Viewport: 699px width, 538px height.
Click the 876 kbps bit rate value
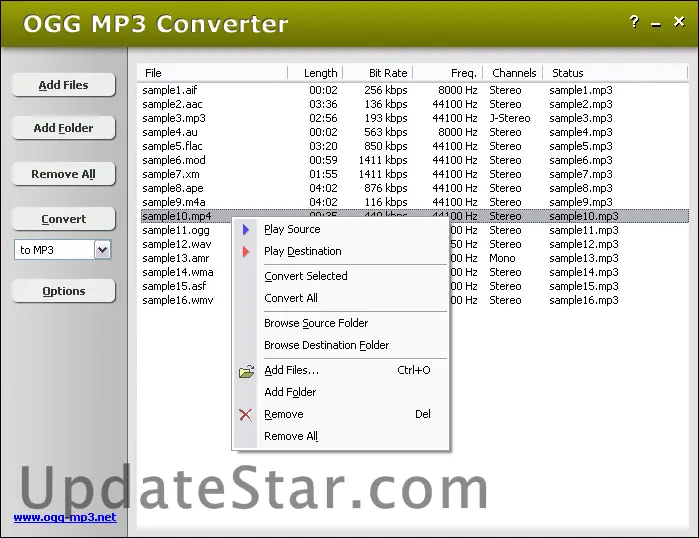click(x=386, y=188)
